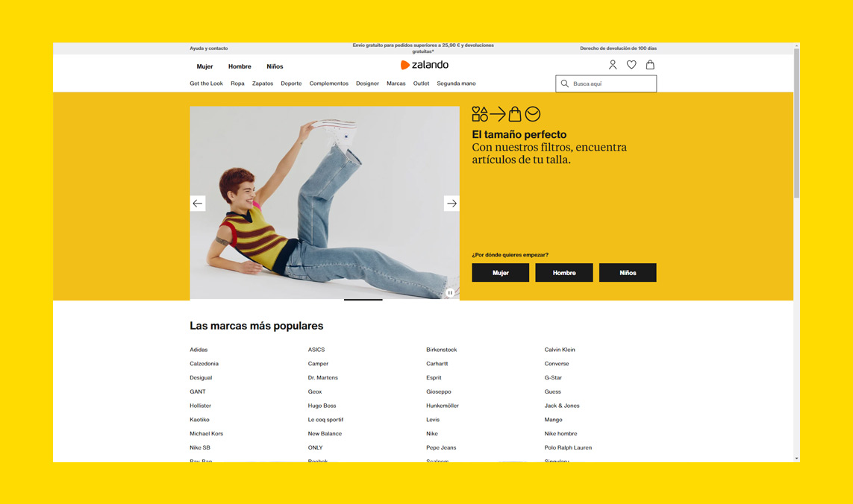
Task: Open Esprit brand link
Action: [434, 378]
